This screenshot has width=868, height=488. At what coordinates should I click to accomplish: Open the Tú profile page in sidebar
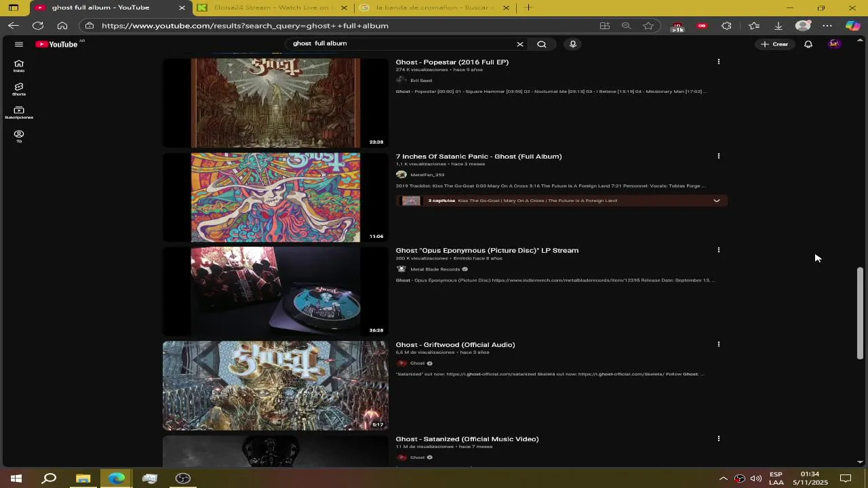click(x=19, y=136)
